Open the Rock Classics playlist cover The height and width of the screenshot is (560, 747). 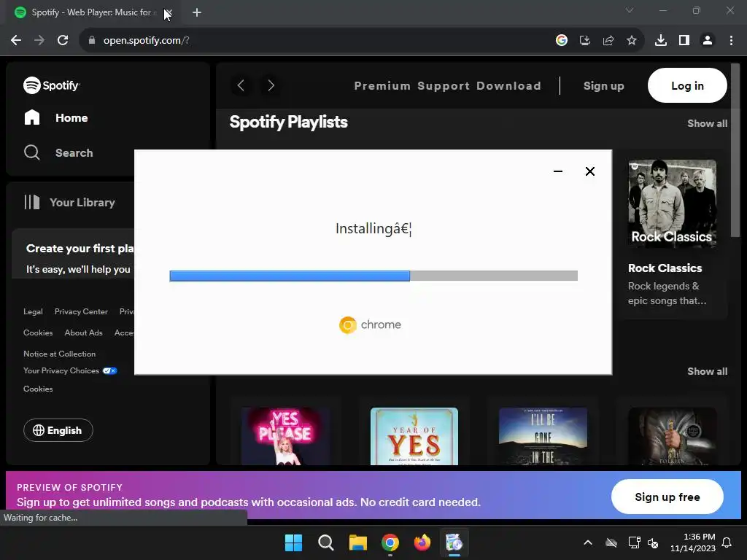coord(672,203)
